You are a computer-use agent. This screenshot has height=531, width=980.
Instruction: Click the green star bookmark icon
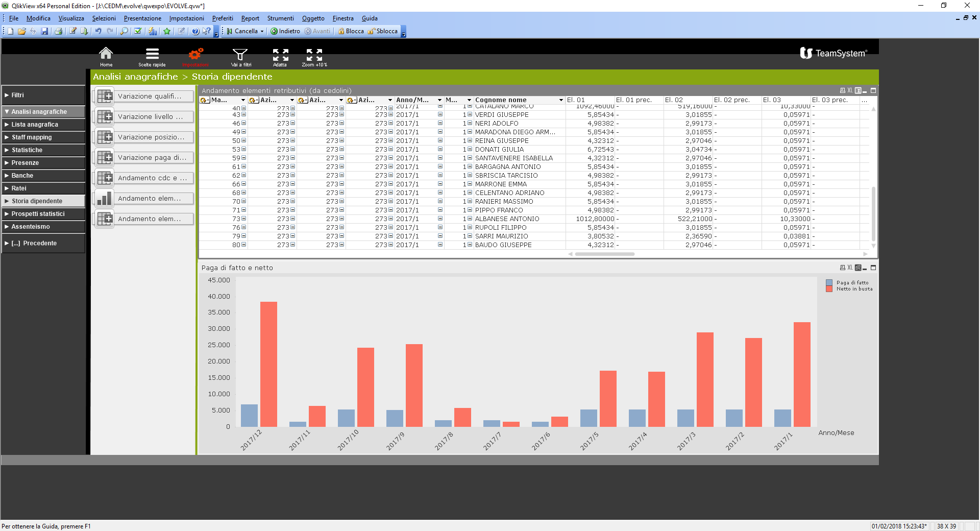click(167, 31)
